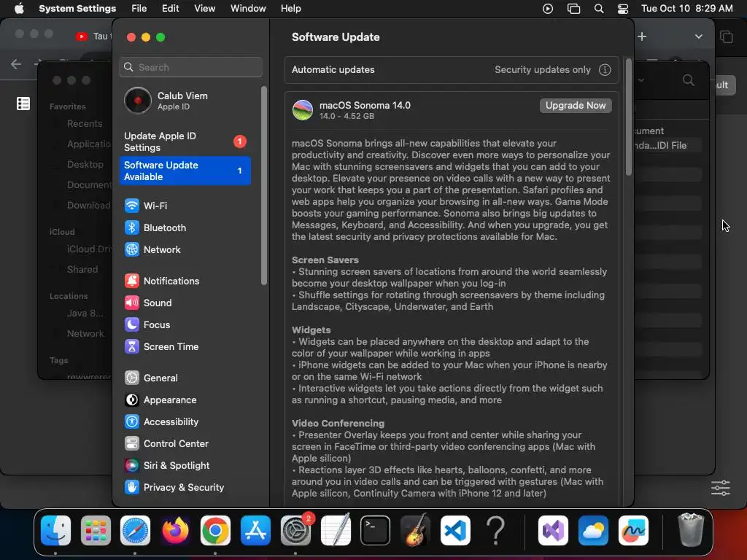Open the Window menu
This screenshot has height=560, width=747.
[248, 9]
